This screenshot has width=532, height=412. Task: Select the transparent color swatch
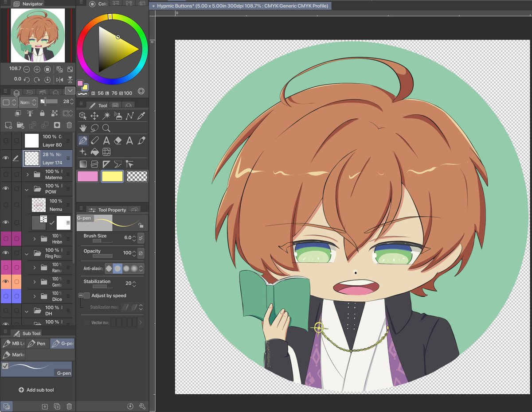pyautogui.click(x=137, y=176)
